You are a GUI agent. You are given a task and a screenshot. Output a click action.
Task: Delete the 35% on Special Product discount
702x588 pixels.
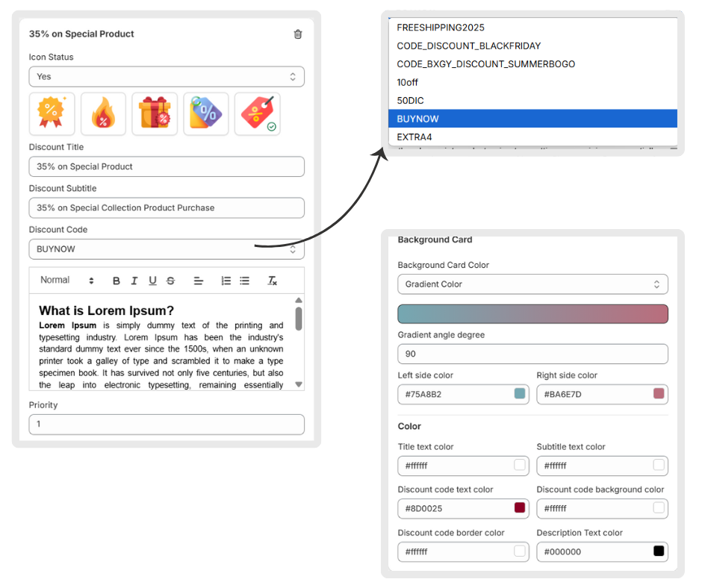click(x=298, y=34)
